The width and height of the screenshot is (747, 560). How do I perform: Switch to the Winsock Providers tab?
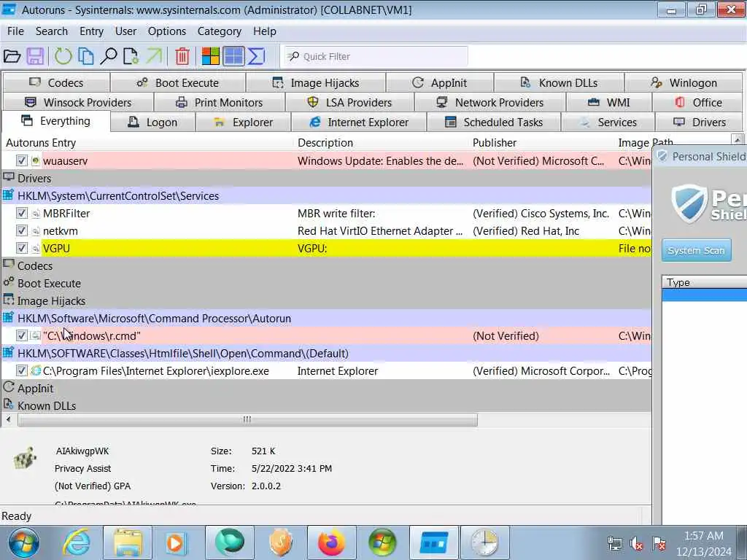pyautogui.click(x=78, y=102)
